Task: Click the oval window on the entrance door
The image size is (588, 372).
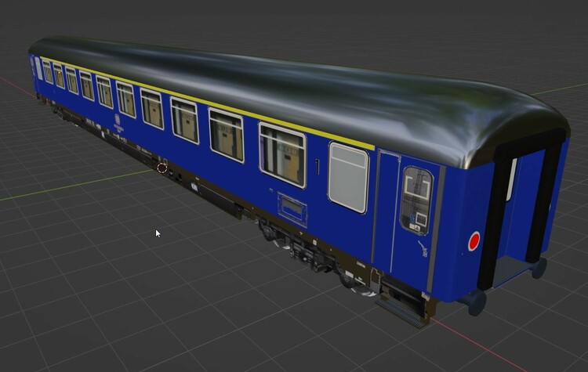Action: (416, 200)
